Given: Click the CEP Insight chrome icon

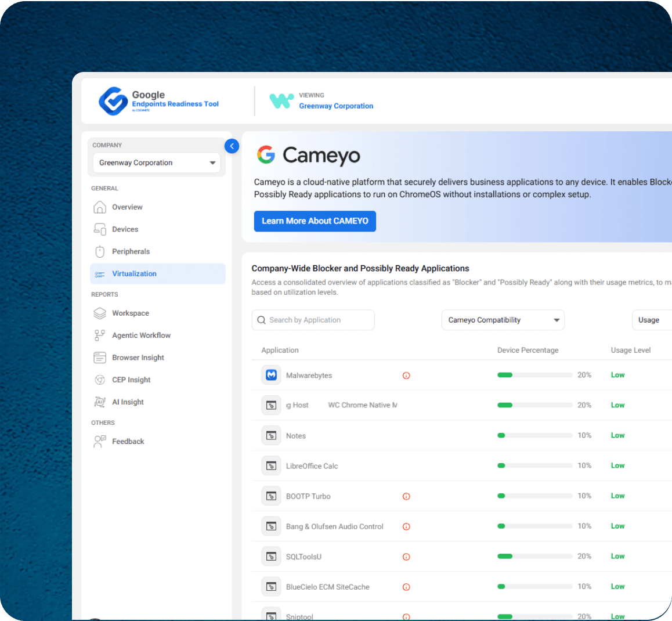Looking at the screenshot, I should (x=100, y=380).
